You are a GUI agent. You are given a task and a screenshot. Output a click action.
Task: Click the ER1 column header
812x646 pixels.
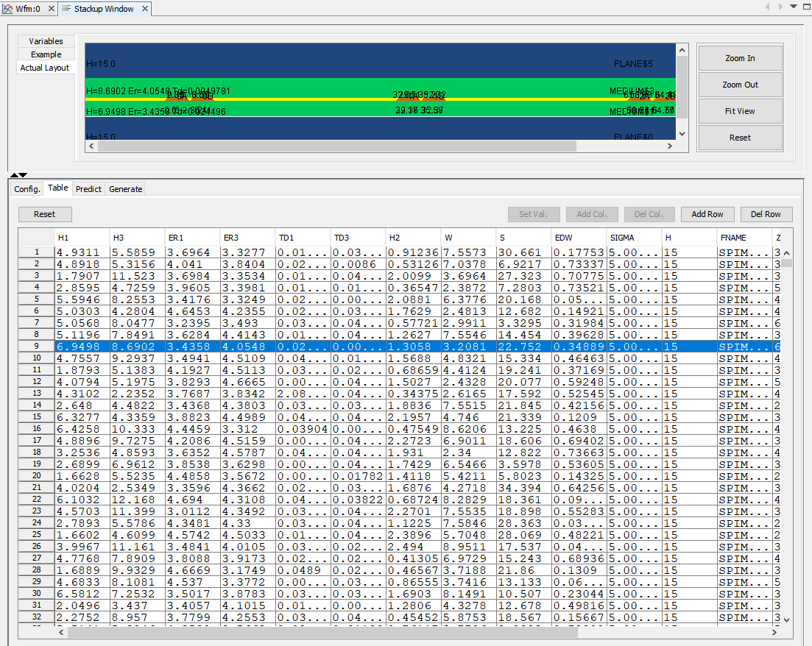(191, 238)
